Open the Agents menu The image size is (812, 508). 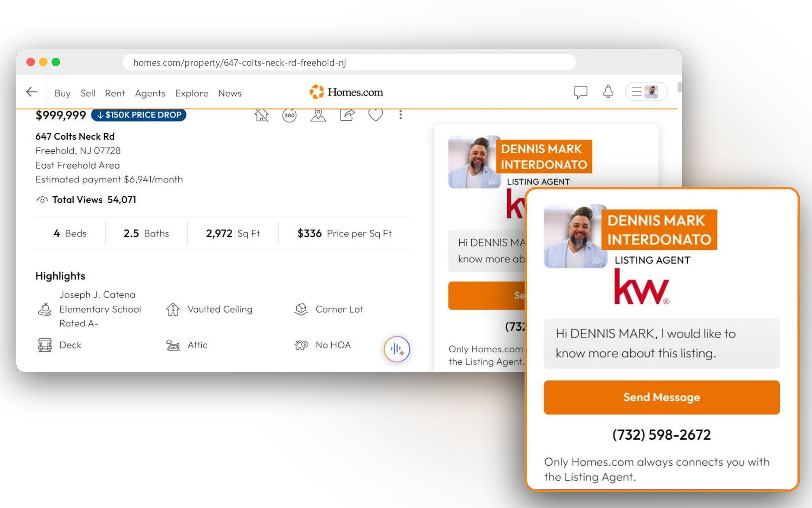click(x=150, y=93)
